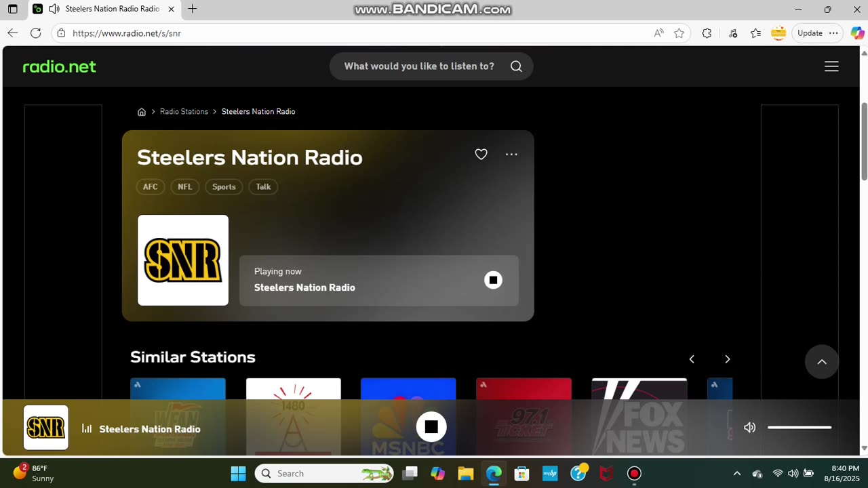Open a new browser tab

pos(193,9)
